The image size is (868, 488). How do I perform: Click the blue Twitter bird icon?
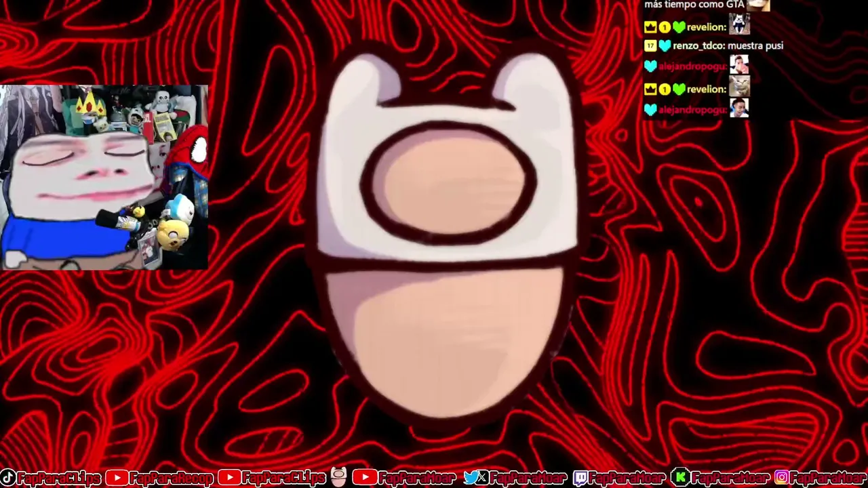(471, 479)
